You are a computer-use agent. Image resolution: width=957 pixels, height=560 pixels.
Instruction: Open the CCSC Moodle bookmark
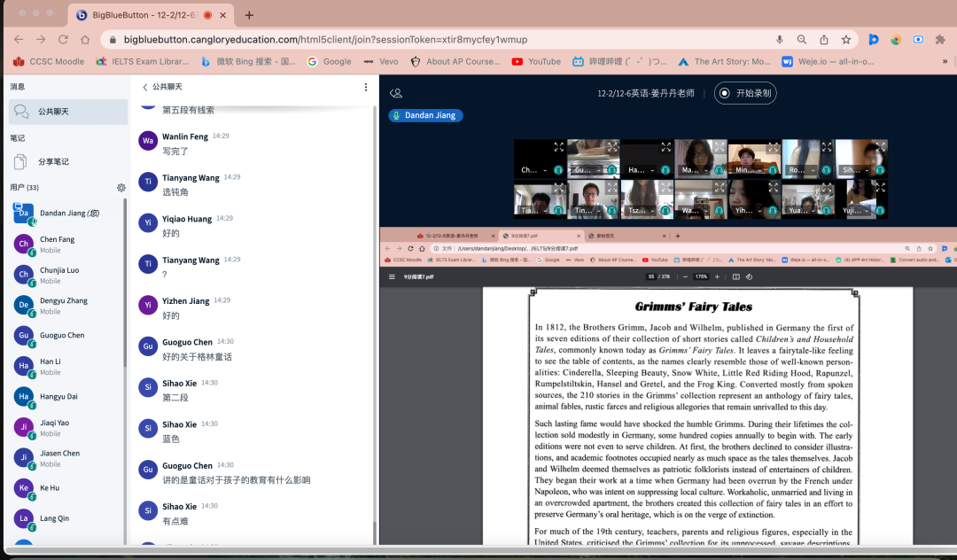(x=49, y=62)
